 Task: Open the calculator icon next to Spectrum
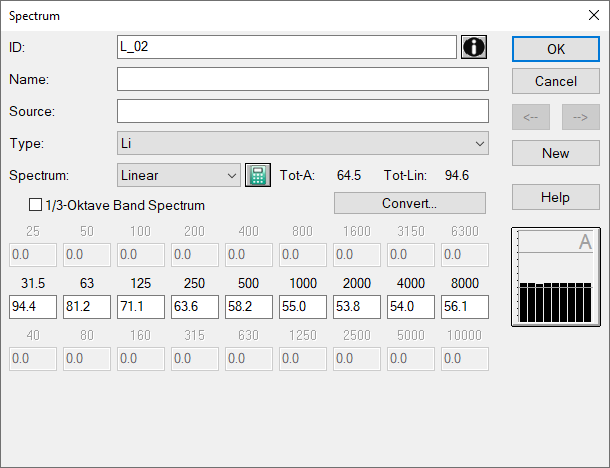point(258,175)
